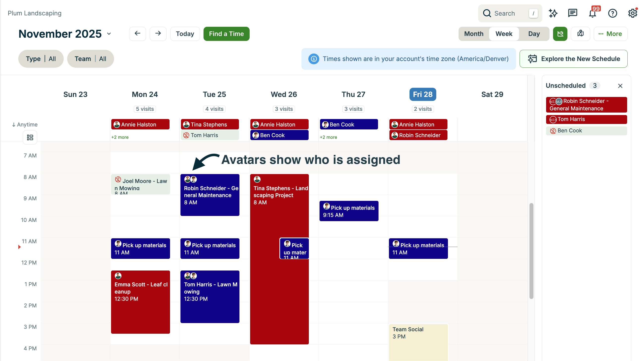644x361 pixels.
Task: Select Fri 28 in the calendar header
Action: (x=422, y=94)
